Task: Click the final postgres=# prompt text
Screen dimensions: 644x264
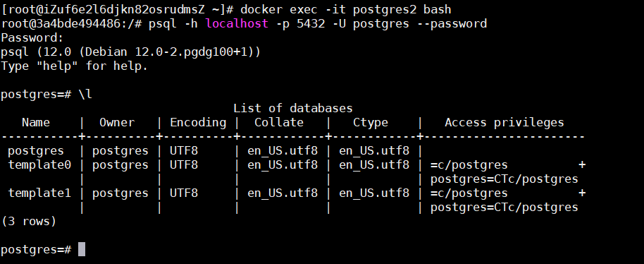Action: click(x=36, y=249)
